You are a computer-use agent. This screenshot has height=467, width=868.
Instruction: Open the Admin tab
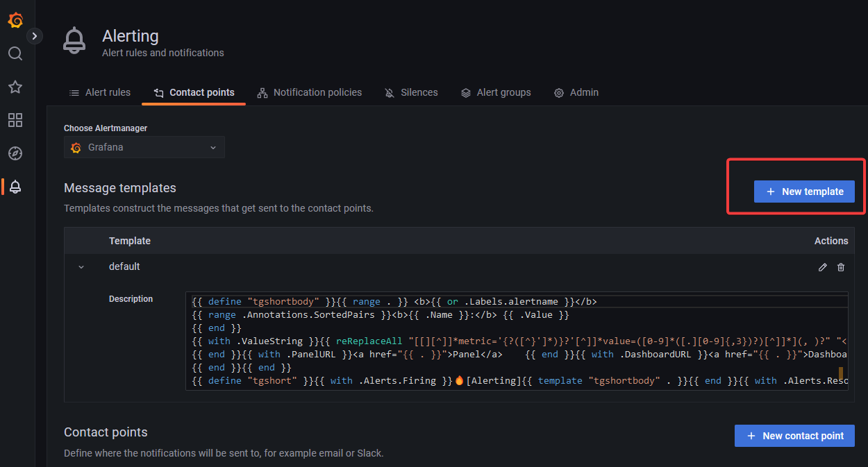click(576, 92)
